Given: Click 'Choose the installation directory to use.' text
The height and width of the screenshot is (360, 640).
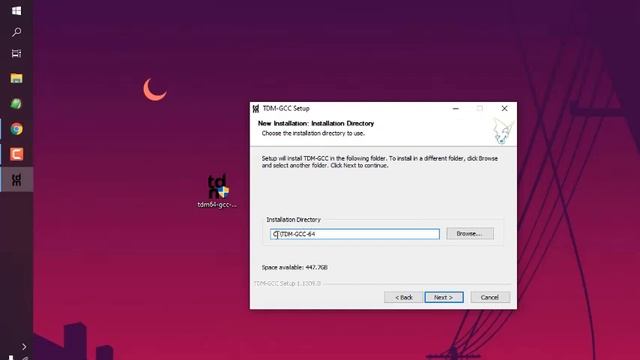Looking at the screenshot, I should click(x=313, y=133).
